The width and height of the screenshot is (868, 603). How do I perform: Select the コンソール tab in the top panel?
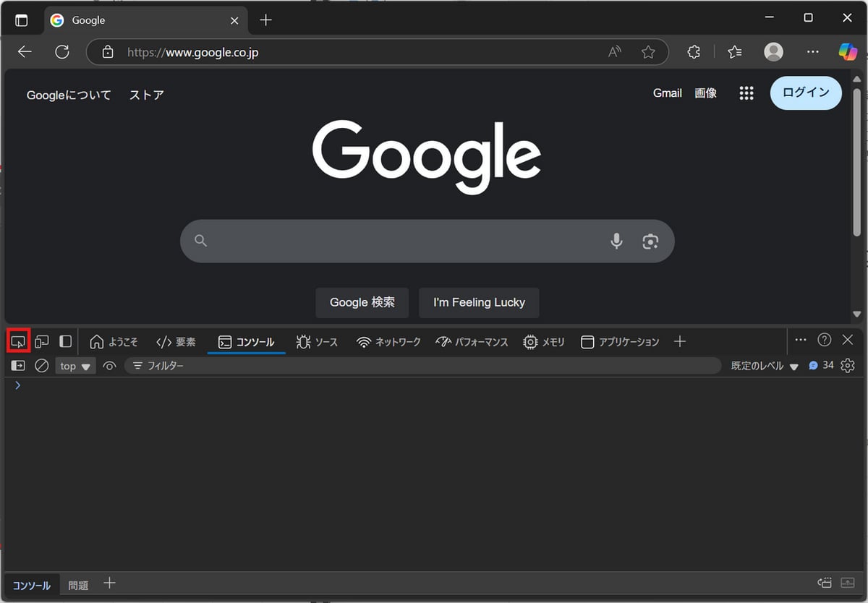246,341
